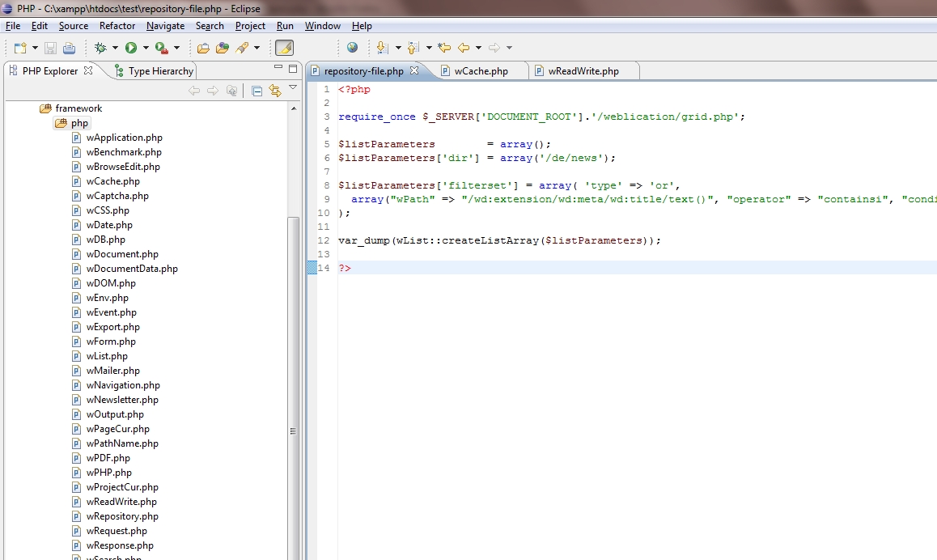Open PHP Explorer view menu triangle

point(293,88)
